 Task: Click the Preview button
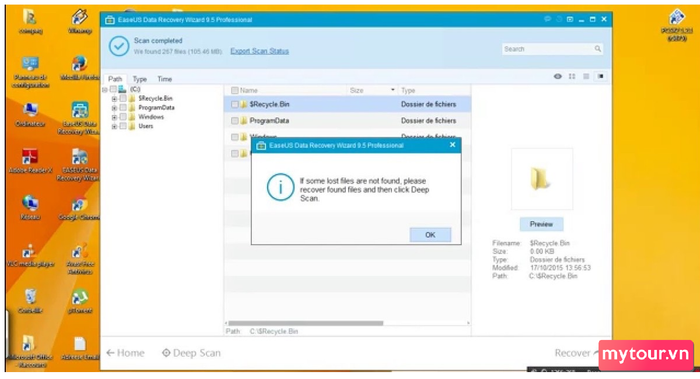(x=541, y=224)
